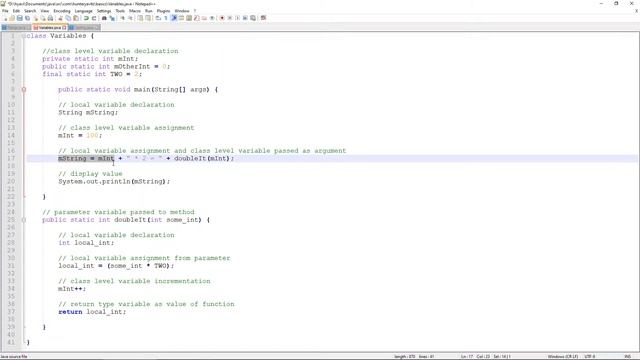Paste from clipboard via toolbar icon

click(76, 18)
